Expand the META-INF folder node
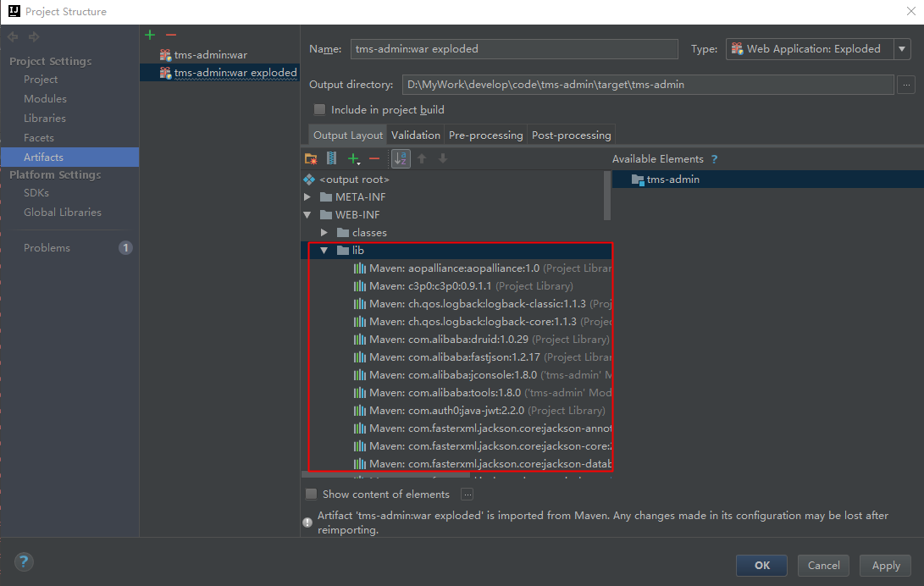The width and height of the screenshot is (924, 586). (307, 197)
